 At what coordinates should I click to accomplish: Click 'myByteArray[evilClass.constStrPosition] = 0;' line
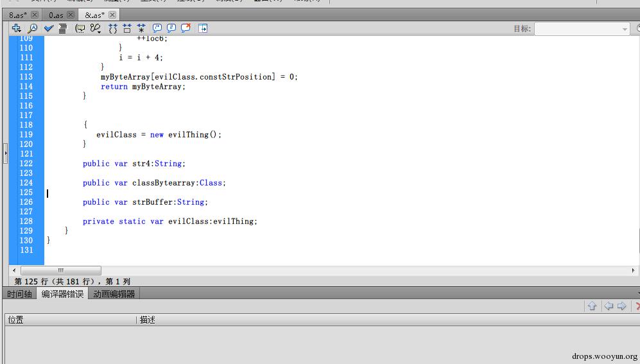point(199,77)
